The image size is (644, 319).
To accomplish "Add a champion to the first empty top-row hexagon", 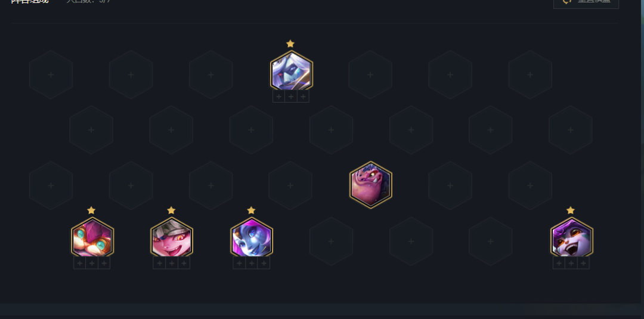I will tap(51, 75).
